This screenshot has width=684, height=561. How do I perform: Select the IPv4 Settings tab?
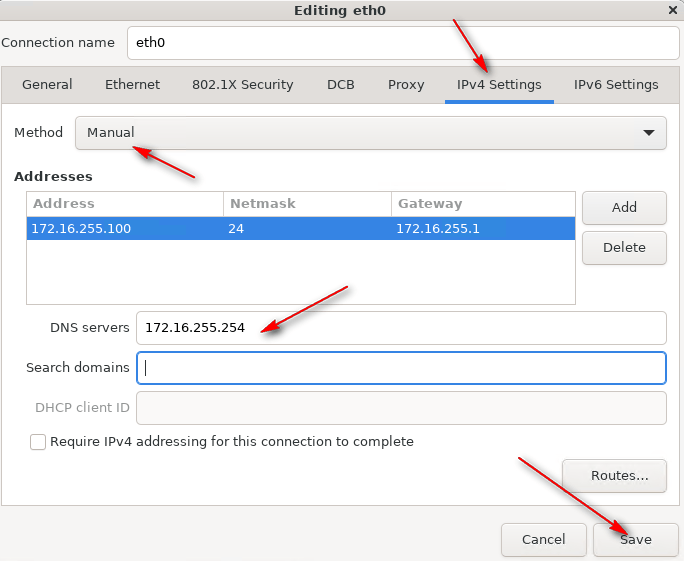tap(499, 85)
